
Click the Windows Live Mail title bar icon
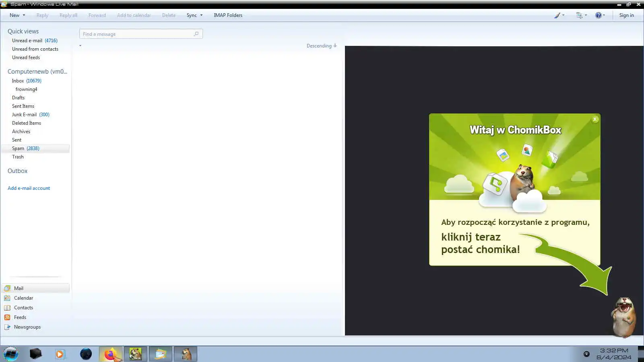click(x=4, y=4)
